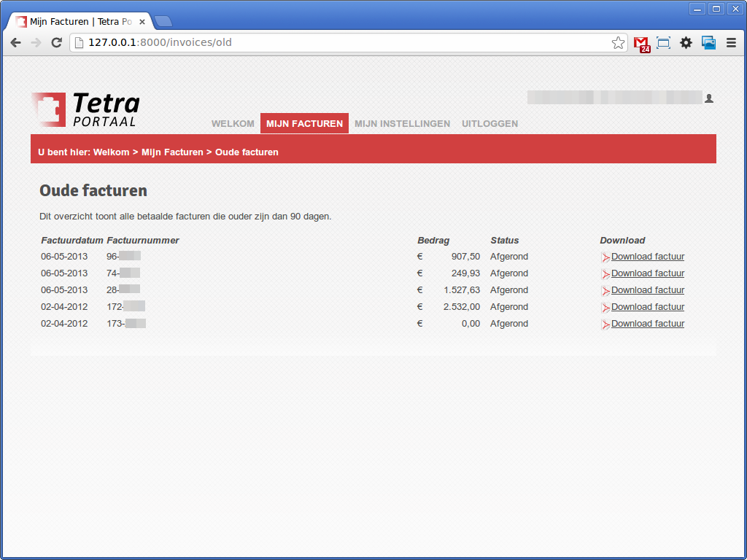This screenshot has height=560, width=747.
Task: Download factuur for the 1.527,63 invoice
Action: (647, 290)
